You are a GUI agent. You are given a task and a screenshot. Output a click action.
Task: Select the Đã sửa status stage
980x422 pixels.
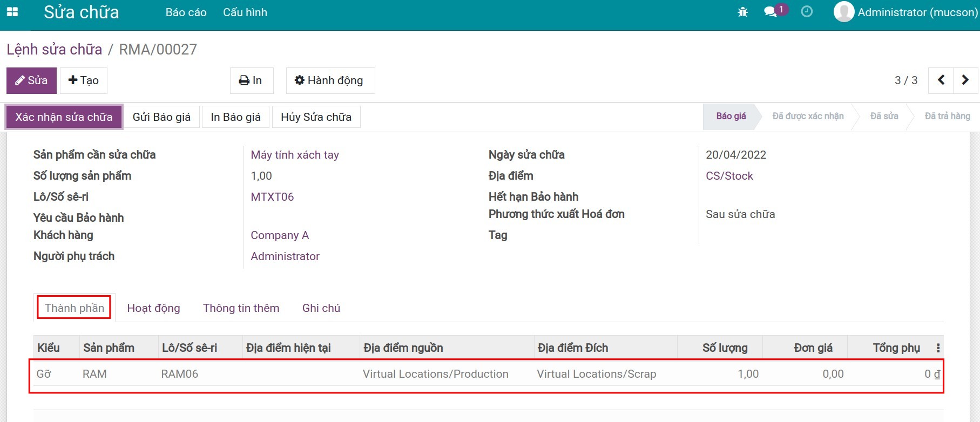[x=884, y=117]
